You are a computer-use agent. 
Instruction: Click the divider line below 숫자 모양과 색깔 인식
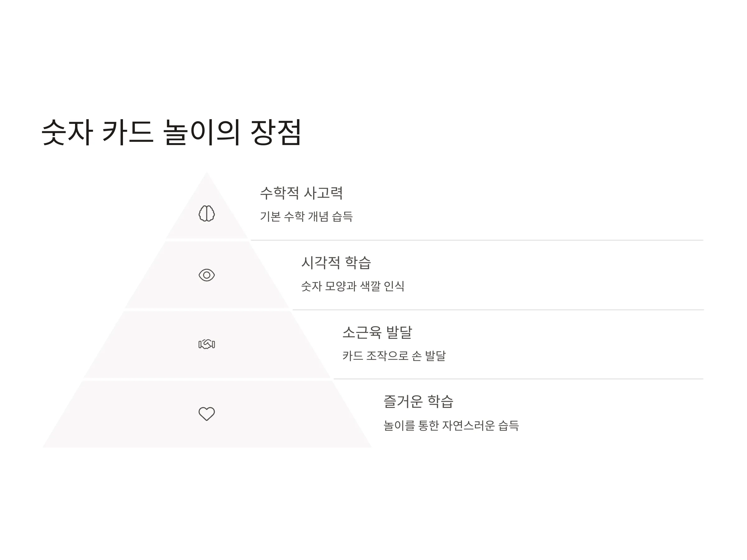coord(498,310)
